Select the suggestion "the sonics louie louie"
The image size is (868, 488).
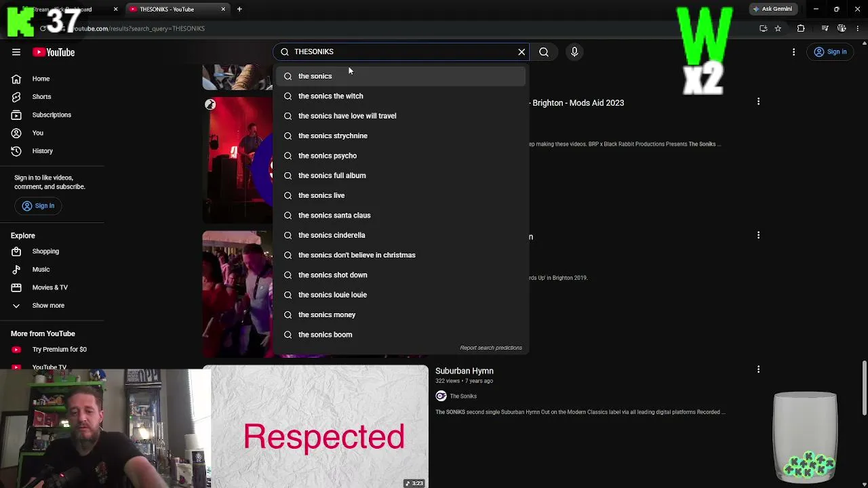coord(400,295)
